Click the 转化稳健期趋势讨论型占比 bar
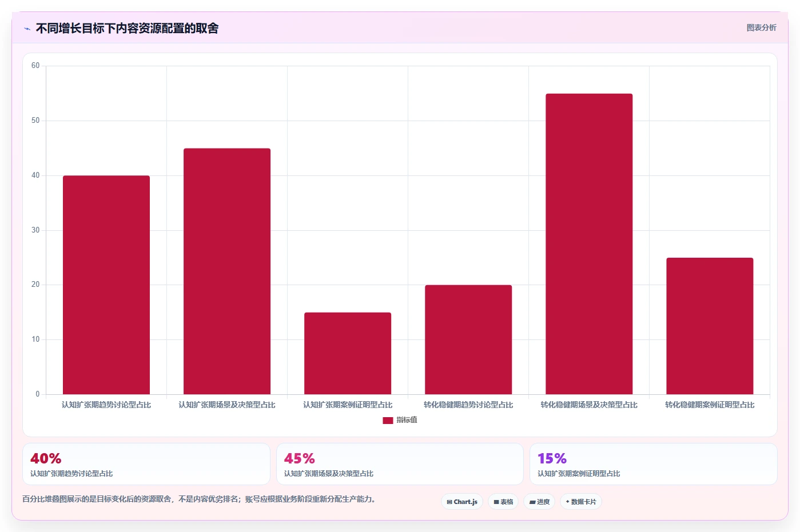Viewport: 800px width, 532px height. (x=468, y=339)
